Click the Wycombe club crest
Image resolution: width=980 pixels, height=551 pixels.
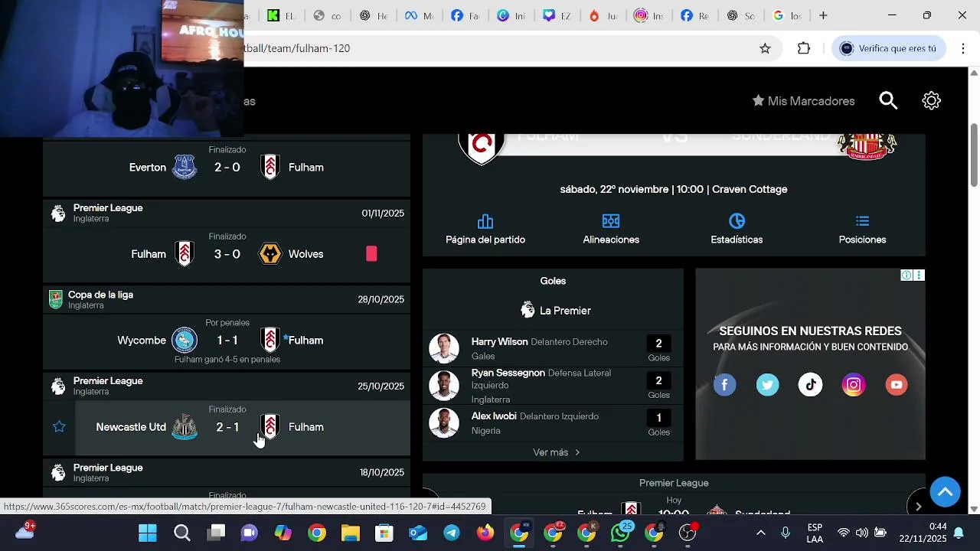(x=185, y=341)
